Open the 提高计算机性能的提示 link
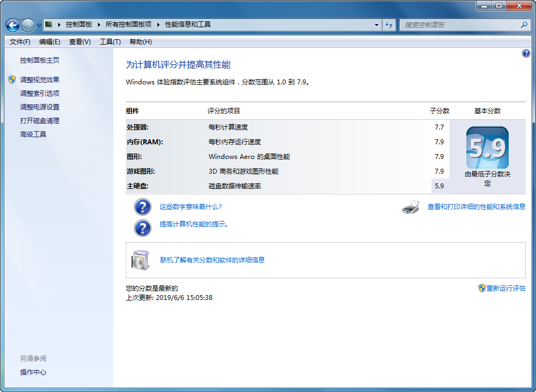 click(x=194, y=224)
